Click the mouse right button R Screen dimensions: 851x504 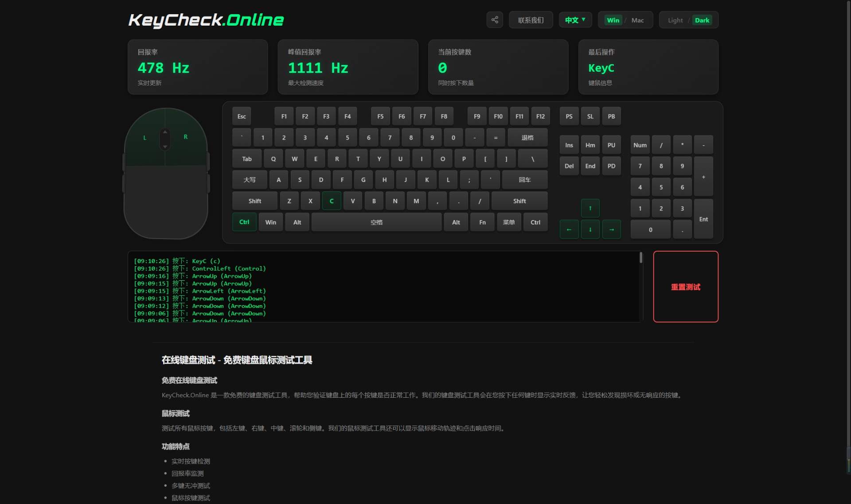186,137
